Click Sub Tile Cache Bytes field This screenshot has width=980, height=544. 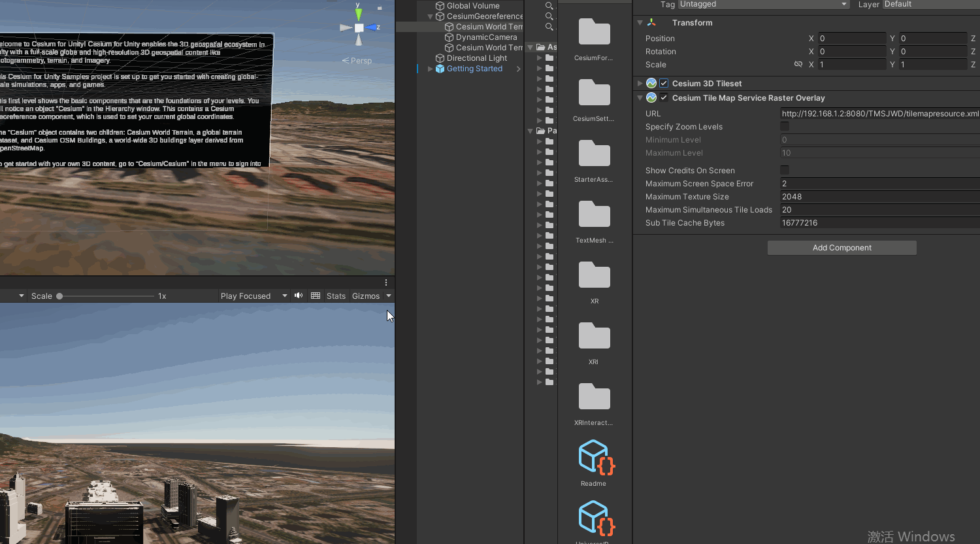[880, 223]
